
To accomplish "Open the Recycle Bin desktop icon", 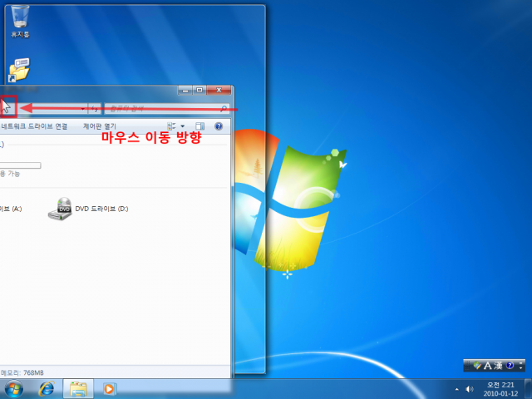I will tap(20, 18).
